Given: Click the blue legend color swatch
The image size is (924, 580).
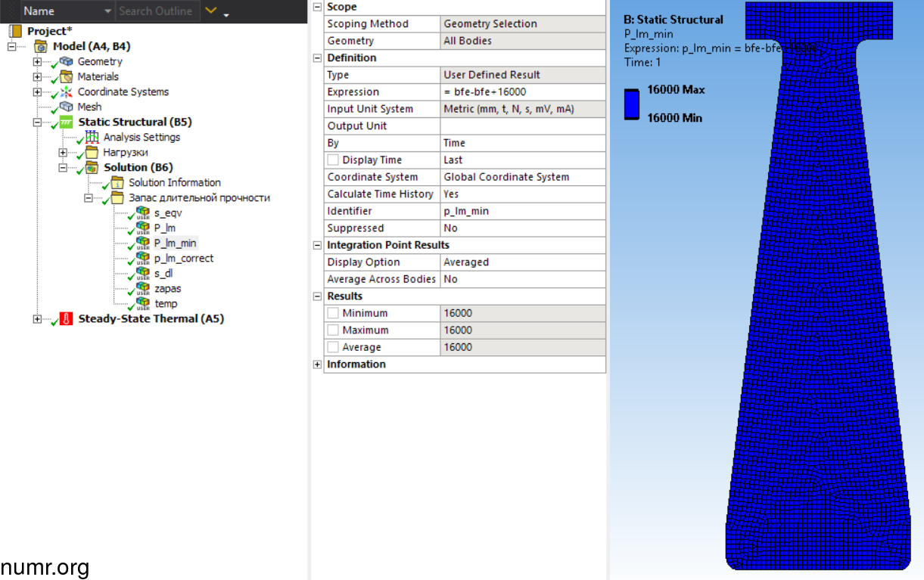Looking at the screenshot, I should click(632, 104).
